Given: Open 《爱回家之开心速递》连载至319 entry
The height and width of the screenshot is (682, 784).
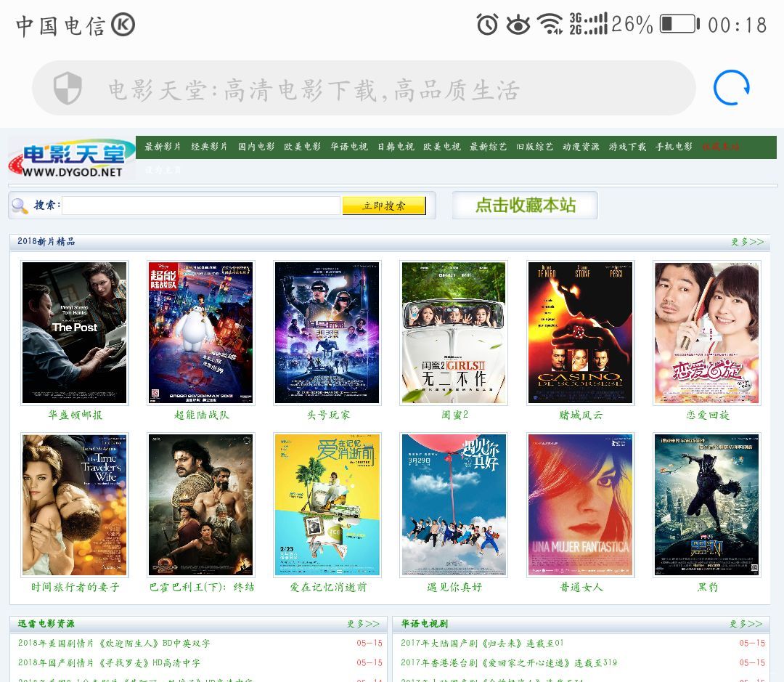Looking at the screenshot, I should (508, 662).
